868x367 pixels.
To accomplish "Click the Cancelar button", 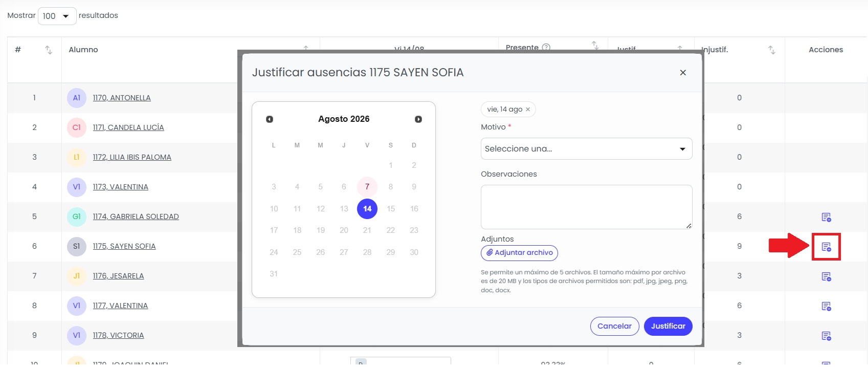I will pos(614,326).
